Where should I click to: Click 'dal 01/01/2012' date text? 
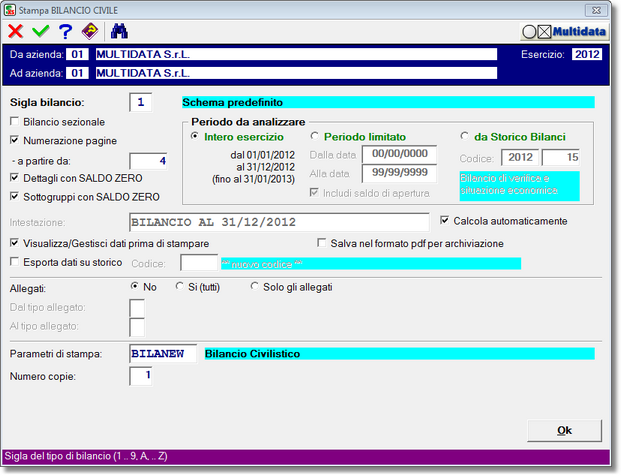[x=263, y=155]
